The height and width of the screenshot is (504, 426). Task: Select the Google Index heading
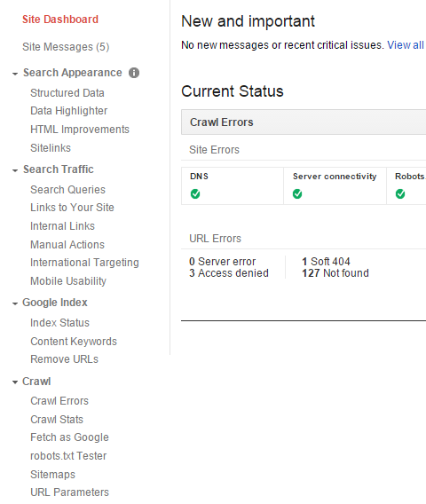pos(55,303)
